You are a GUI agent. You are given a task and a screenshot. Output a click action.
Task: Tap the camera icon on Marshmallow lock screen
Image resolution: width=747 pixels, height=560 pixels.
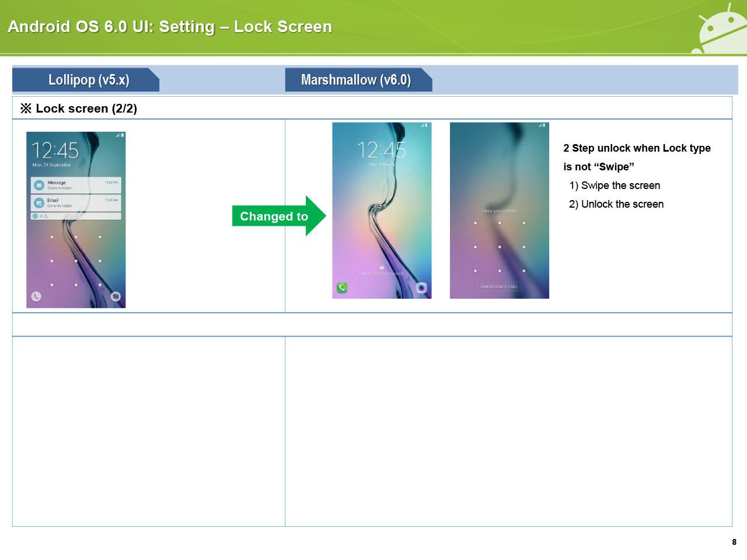[421, 288]
